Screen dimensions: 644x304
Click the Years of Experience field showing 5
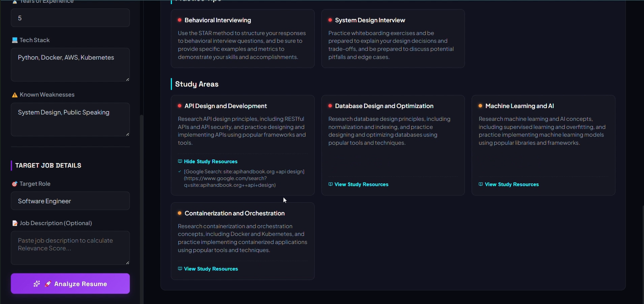pyautogui.click(x=70, y=18)
